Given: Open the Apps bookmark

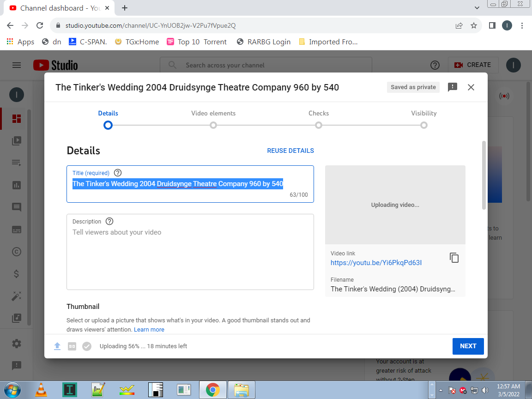Looking at the screenshot, I should tap(20, 42).
